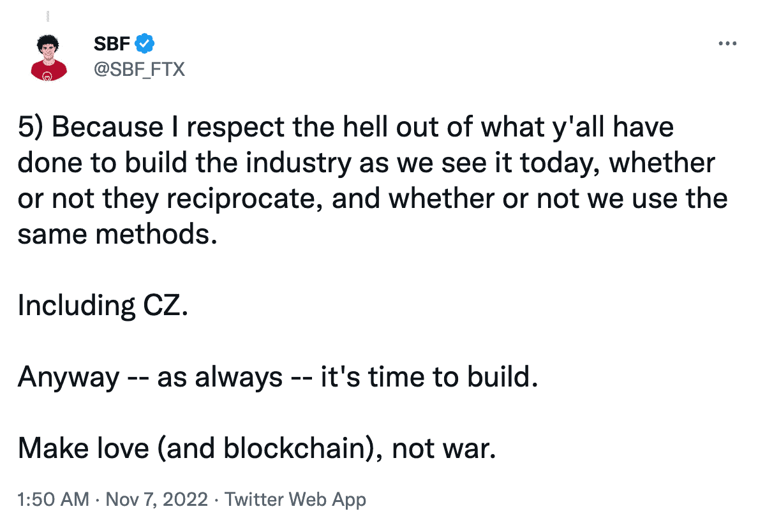Click the word "Anyway" in the tweet
The image size is (758, 532).
point(68,378)
